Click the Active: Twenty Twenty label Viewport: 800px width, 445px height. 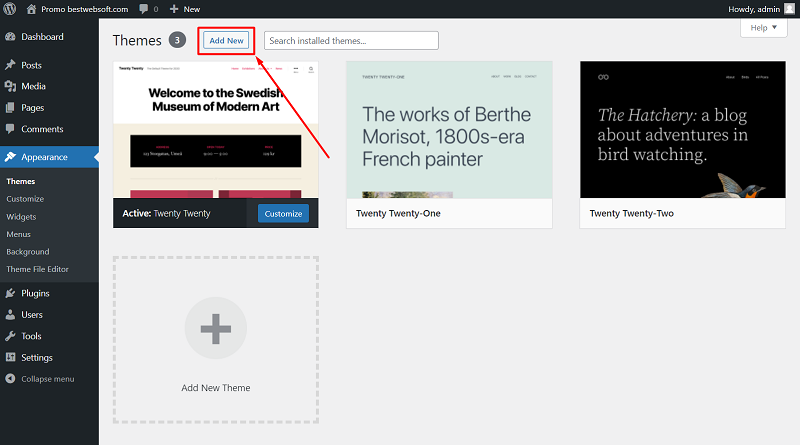[x=166, y=213]
